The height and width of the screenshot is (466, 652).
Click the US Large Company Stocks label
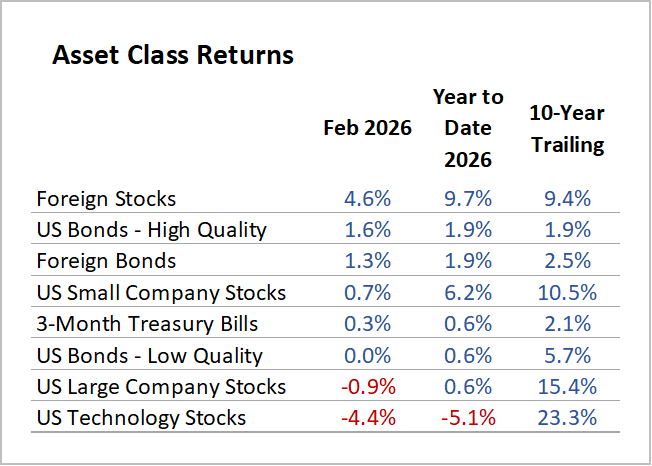click(160, 386)
